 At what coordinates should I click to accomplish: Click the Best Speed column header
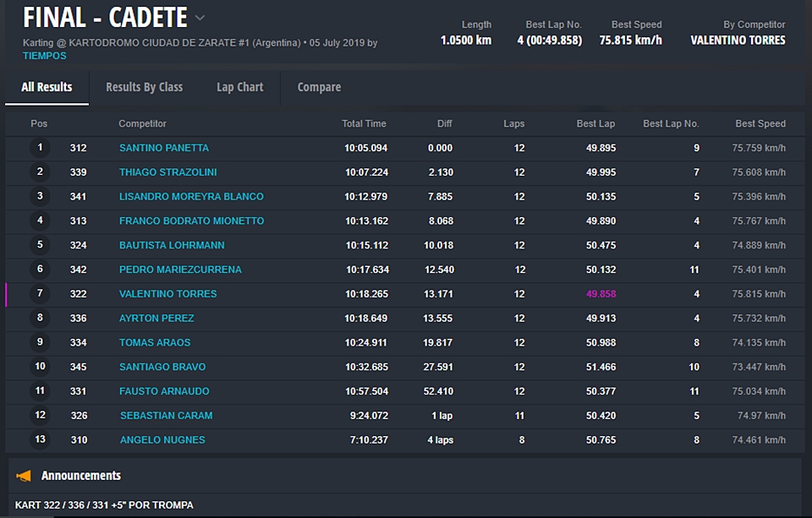(x=760, y=123)
